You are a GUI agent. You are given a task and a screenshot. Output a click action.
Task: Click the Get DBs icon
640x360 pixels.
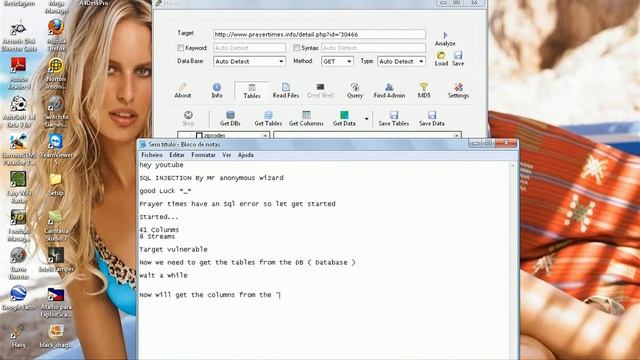click(230, 115)
